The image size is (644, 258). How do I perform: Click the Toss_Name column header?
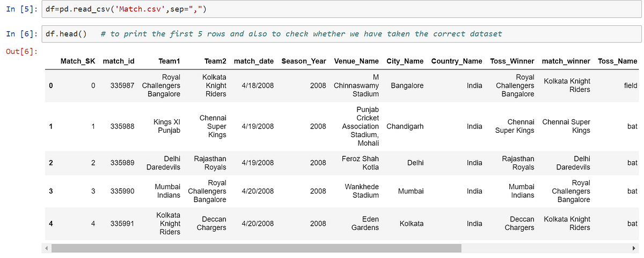pyautogui.click(x=618, y=61)
